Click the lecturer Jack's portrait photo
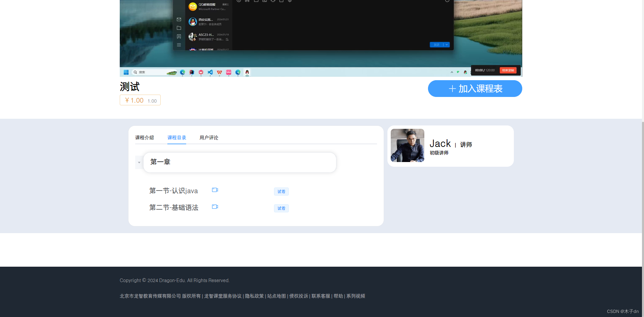 (408, 145)
